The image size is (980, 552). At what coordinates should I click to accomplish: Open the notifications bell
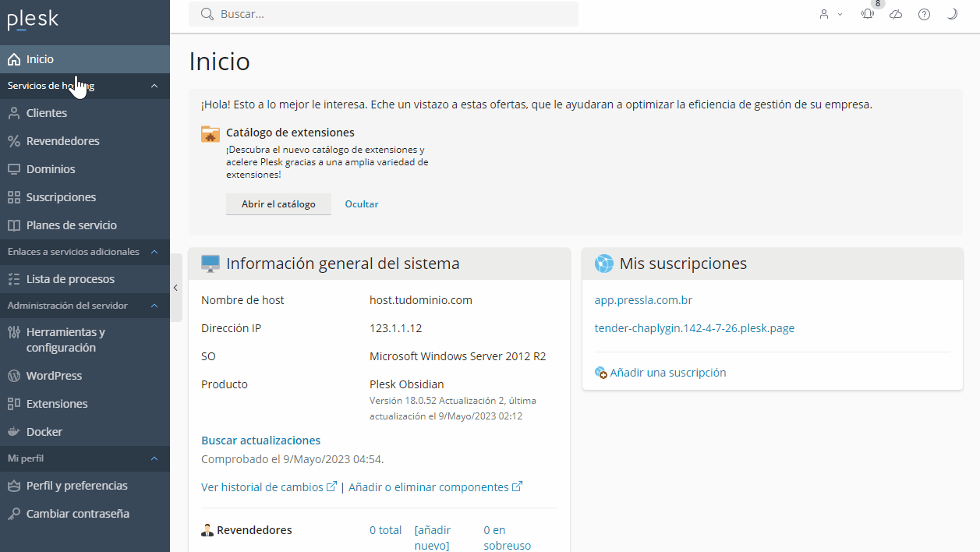[x=868, y=14]
